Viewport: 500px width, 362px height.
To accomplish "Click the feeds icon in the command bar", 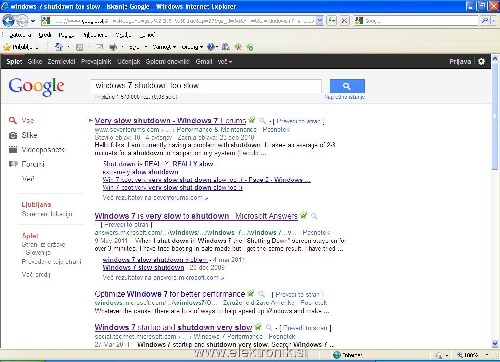I will 79,47.
